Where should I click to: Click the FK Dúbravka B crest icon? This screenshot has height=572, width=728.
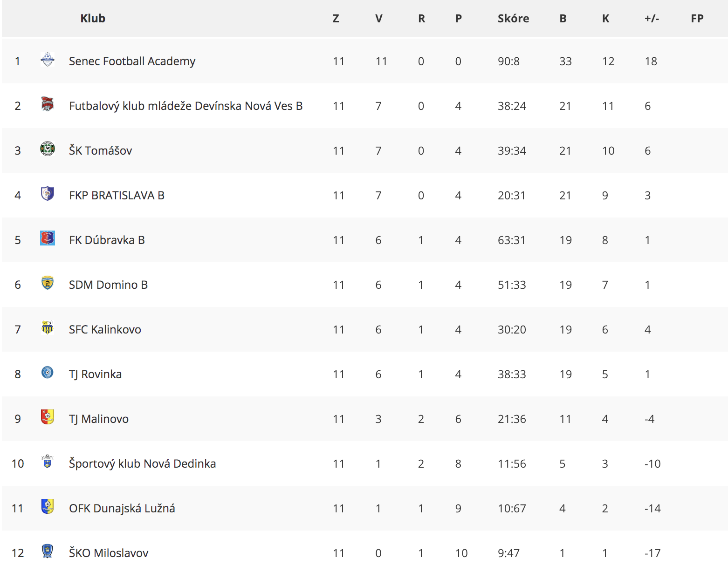pos(47,238)
